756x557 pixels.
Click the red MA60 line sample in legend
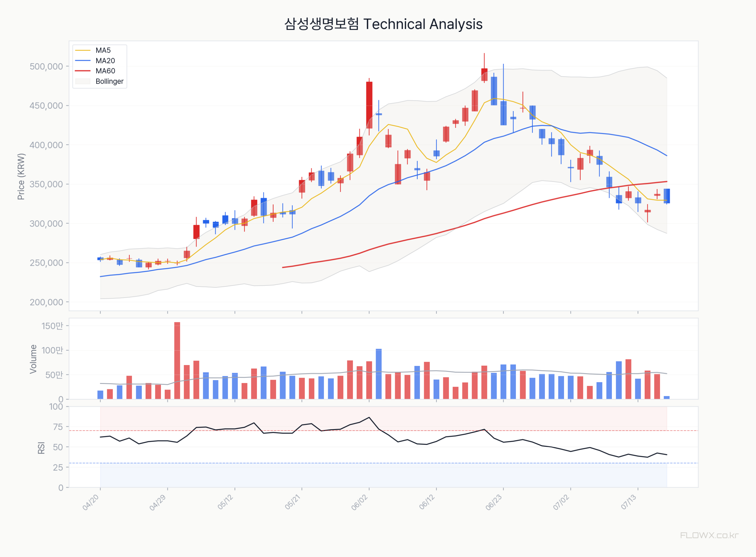point(83,71)
